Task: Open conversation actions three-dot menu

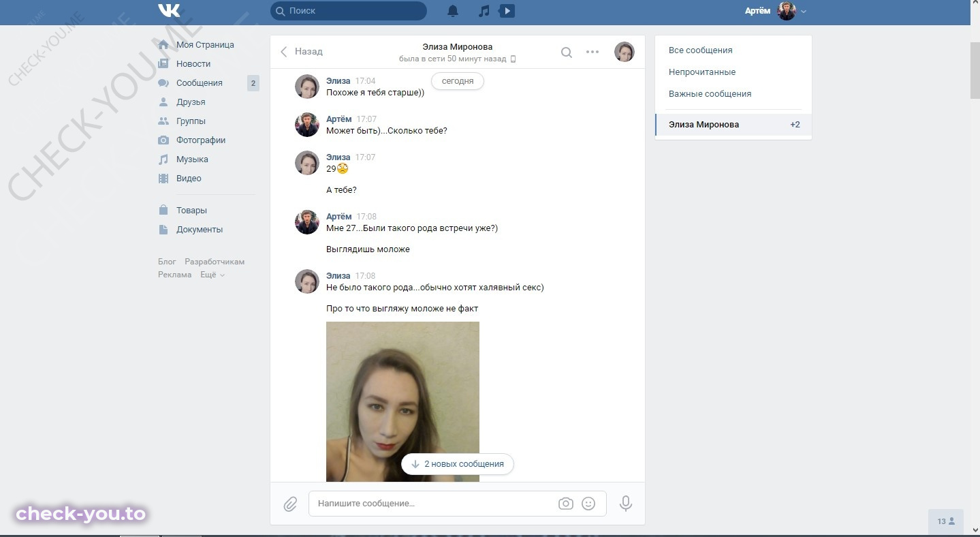Action: [592, 52]
